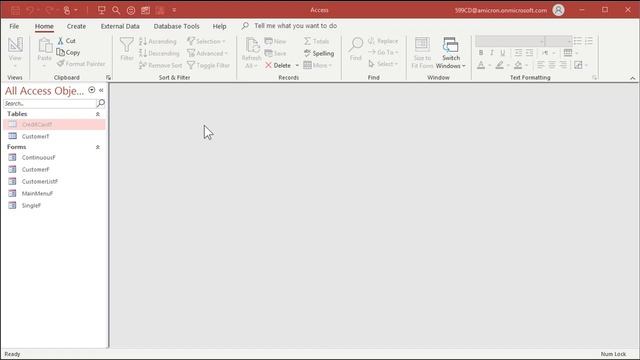
Task: Toggle Touch/Mouse mode icon
Action: click(x=67, y=10)
